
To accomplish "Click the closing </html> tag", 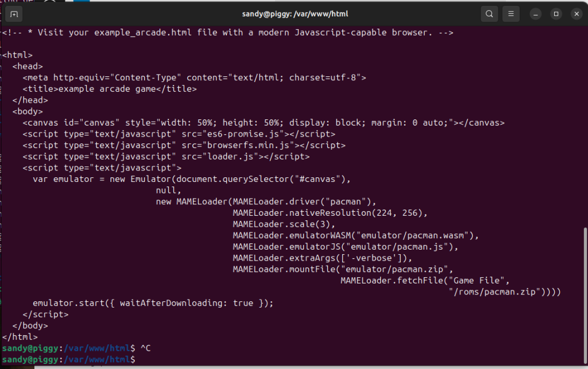I will (20, 337).
